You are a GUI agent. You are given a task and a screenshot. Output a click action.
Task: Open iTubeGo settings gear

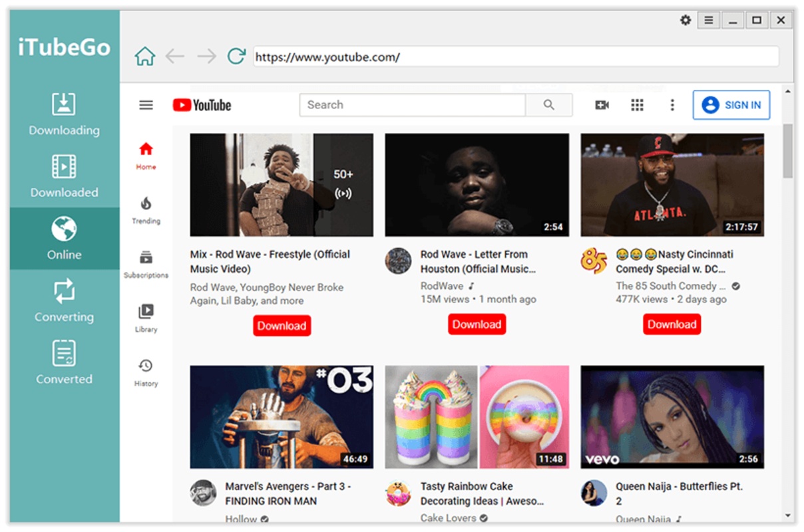[686, 21]
